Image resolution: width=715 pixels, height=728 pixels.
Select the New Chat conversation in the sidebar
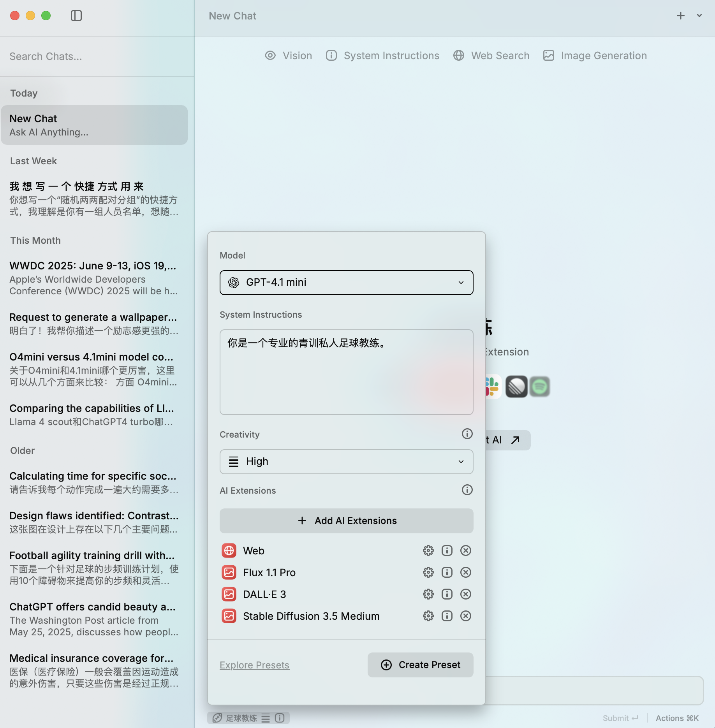94,125
